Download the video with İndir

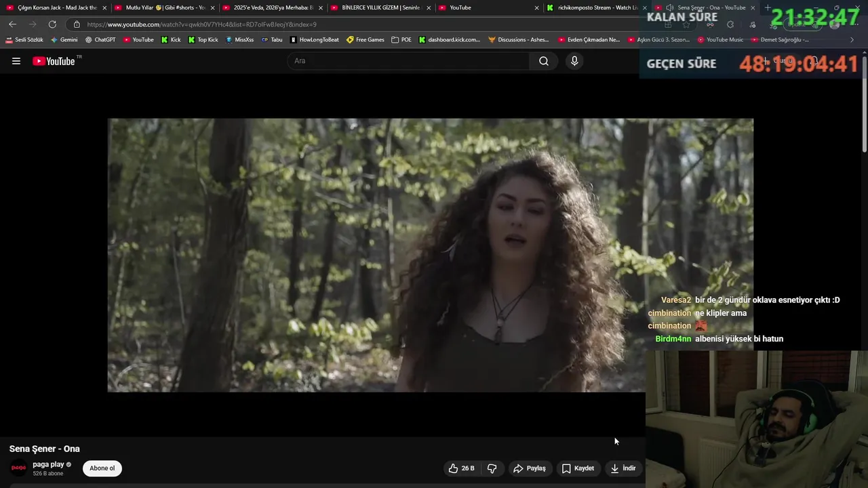point(623,468)
